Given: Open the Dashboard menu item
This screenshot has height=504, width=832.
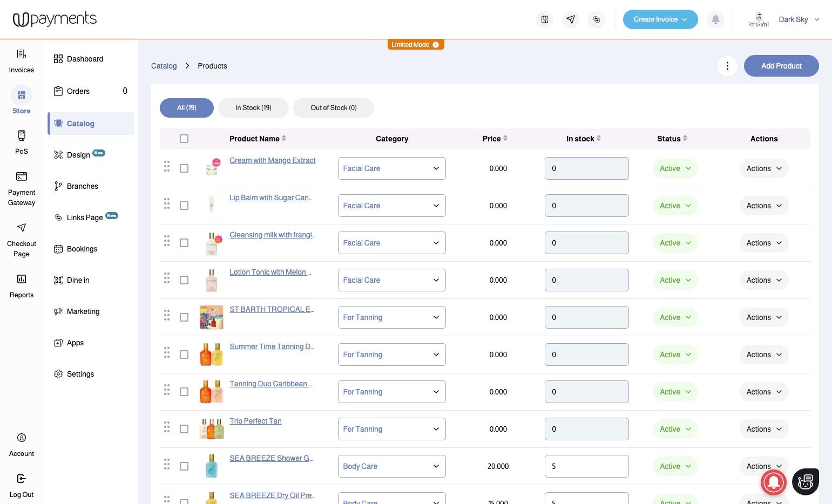Looking at the screenshot, I should [91, 59].
